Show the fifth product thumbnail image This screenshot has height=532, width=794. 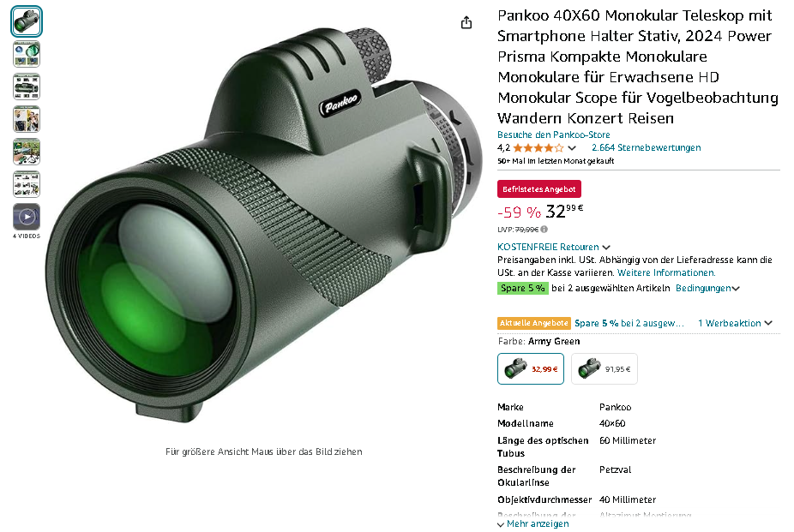coord(27,152)
